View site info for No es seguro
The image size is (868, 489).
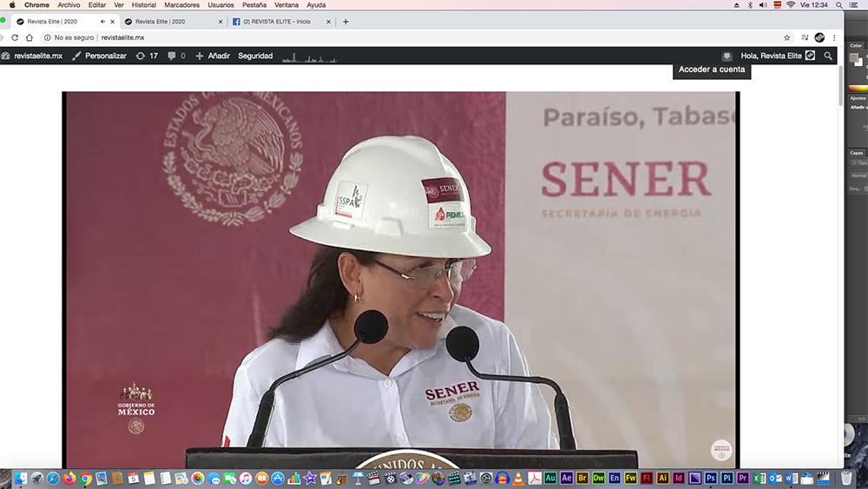(69, 37)
